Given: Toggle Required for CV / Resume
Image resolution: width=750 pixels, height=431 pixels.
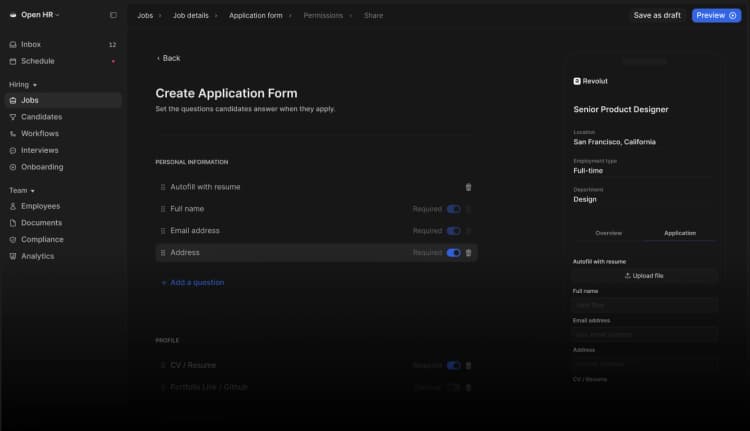Looking at the screenshot, I should pos(453,365).
